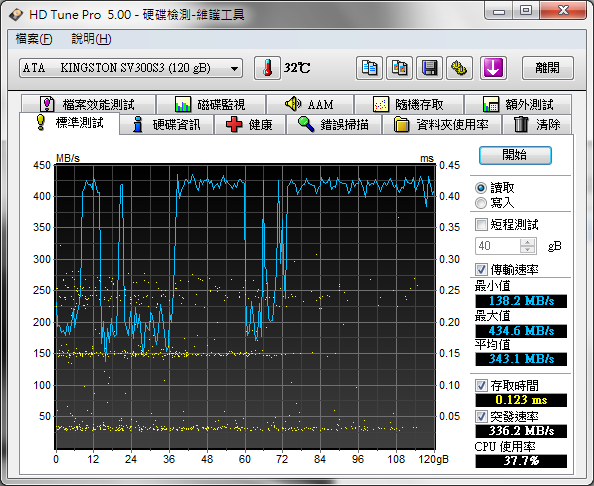Click the copy text to clipboard icon
Screen dimensions: 594x486
click(x=369, y=68)
